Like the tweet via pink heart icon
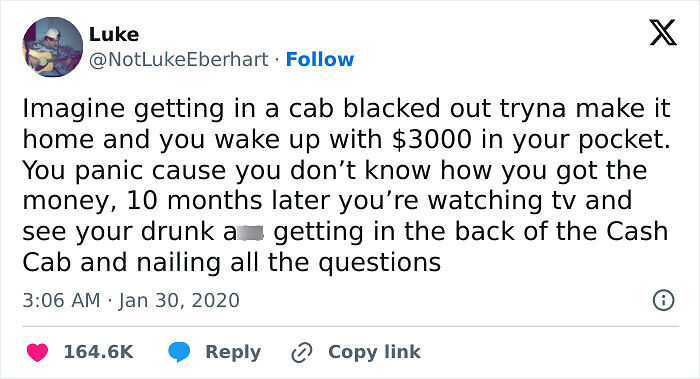The image size is (700, 379). click(x=37, y=352)
